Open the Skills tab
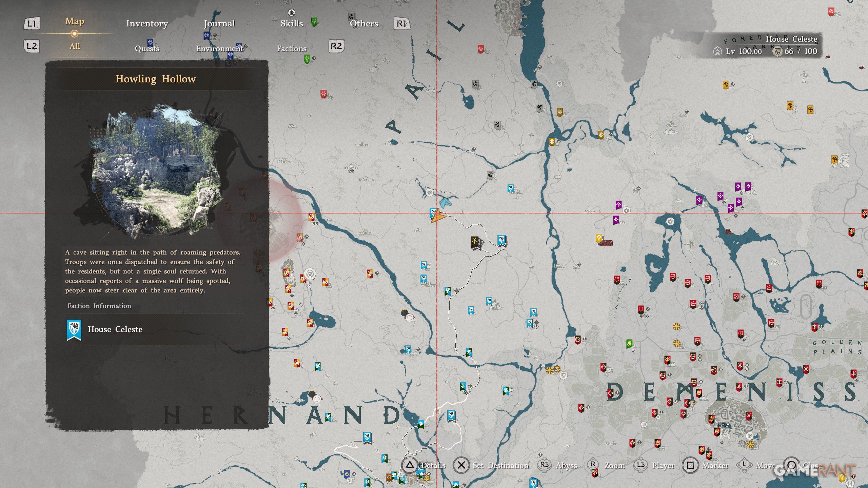 292,23
